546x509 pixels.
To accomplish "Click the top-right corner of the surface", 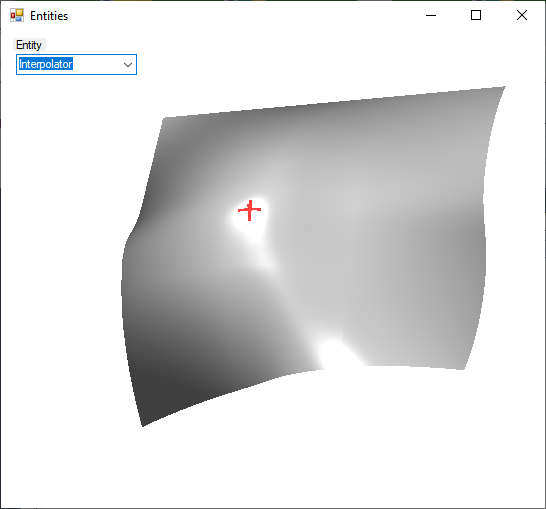I will pyautogui.click(x=503, y=88).
